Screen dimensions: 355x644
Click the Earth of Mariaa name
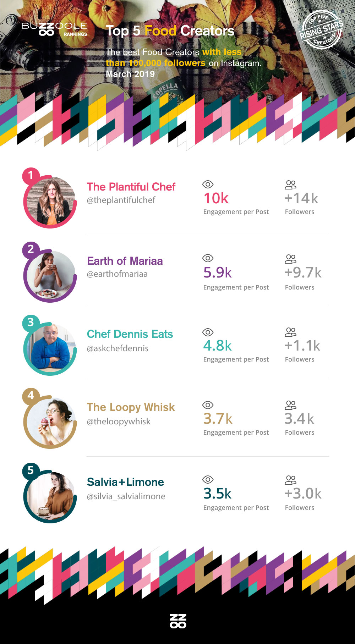tap(125, 261)
